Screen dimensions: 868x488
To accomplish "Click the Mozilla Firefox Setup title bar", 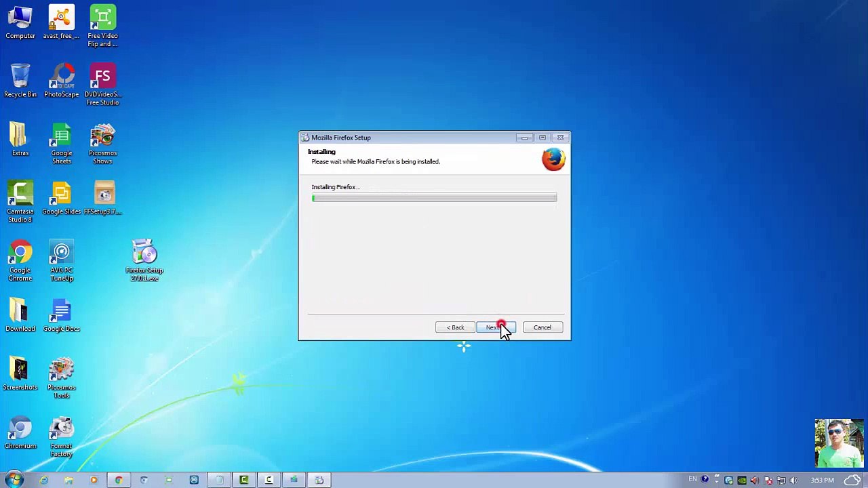I will (x=407, y=138).
